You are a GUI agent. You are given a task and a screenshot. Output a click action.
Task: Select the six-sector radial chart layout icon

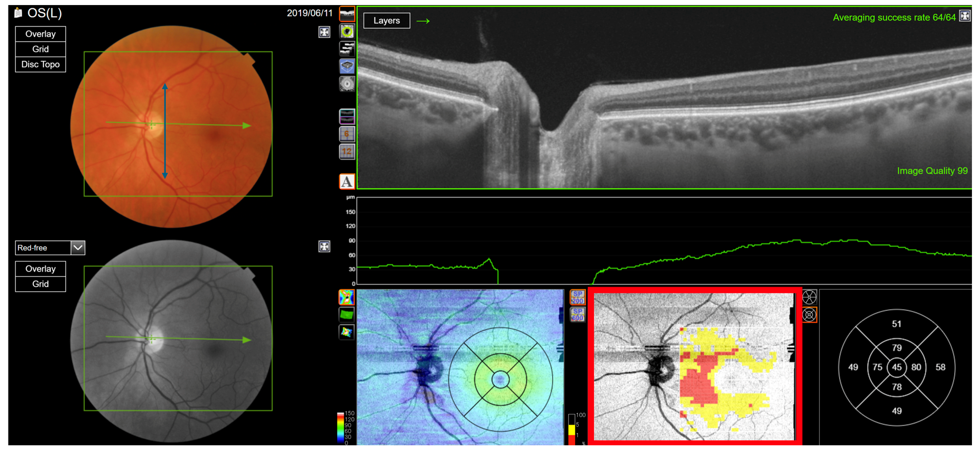[x=809, y=297]
